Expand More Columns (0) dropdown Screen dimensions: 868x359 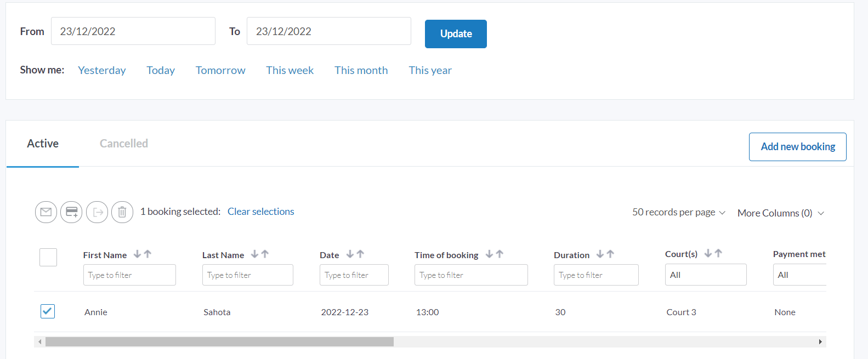(780, 213)
